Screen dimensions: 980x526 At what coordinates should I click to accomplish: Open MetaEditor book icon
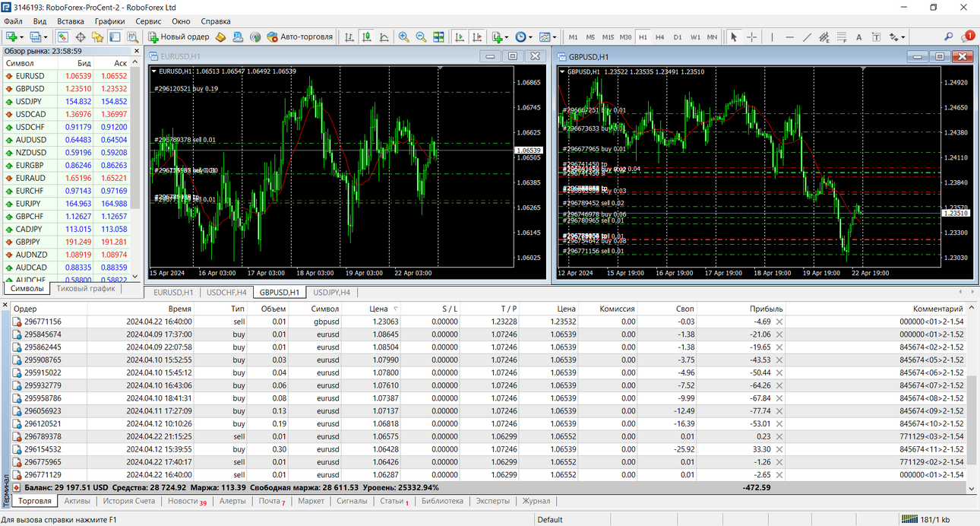pos(221,36)
